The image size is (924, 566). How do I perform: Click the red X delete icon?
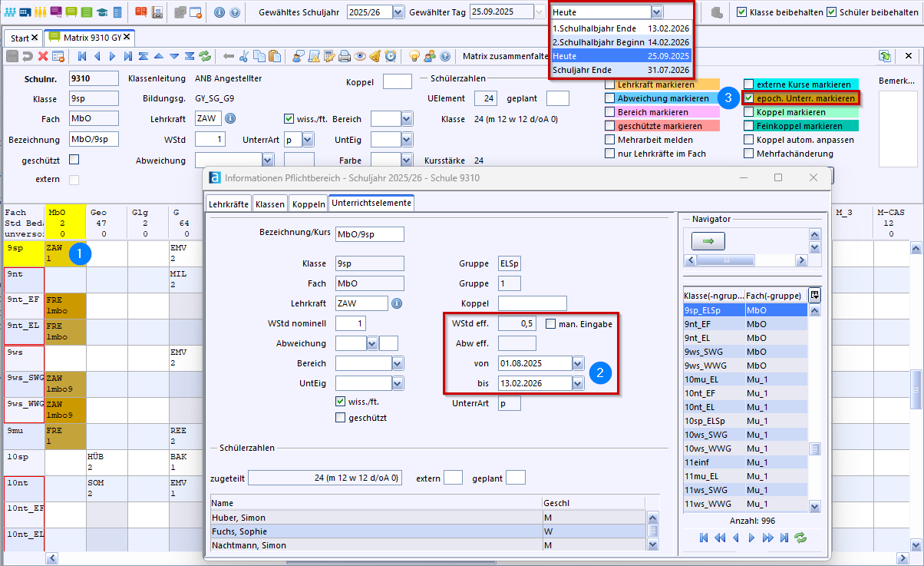point(43,56)
